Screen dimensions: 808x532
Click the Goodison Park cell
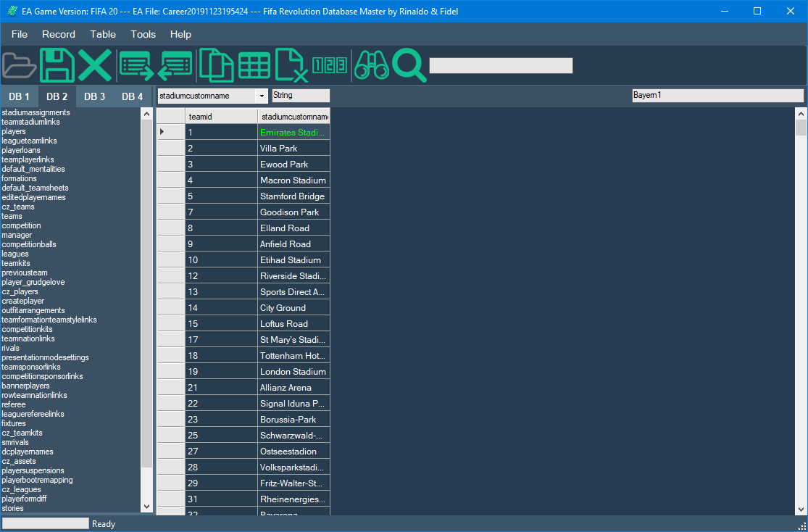(293, 212)
